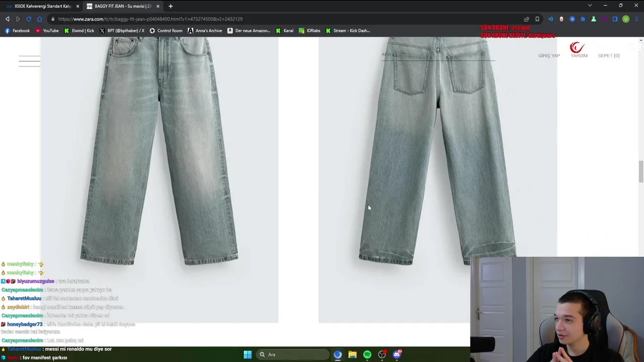Click the orange mouse-shaped extension icon

(x=561, y=19)
